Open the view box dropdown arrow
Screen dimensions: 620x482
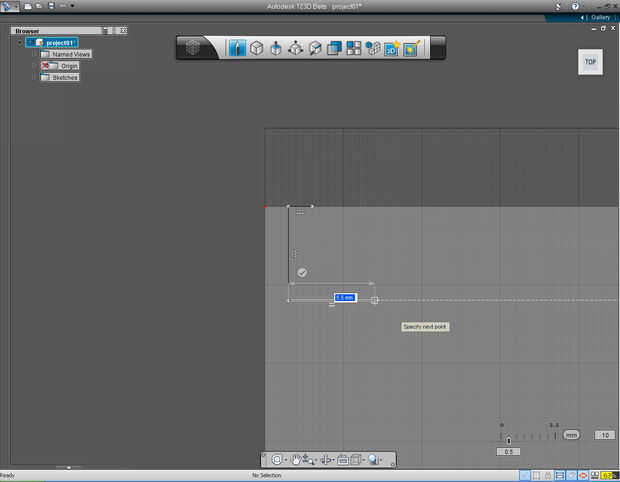[363, 460]
